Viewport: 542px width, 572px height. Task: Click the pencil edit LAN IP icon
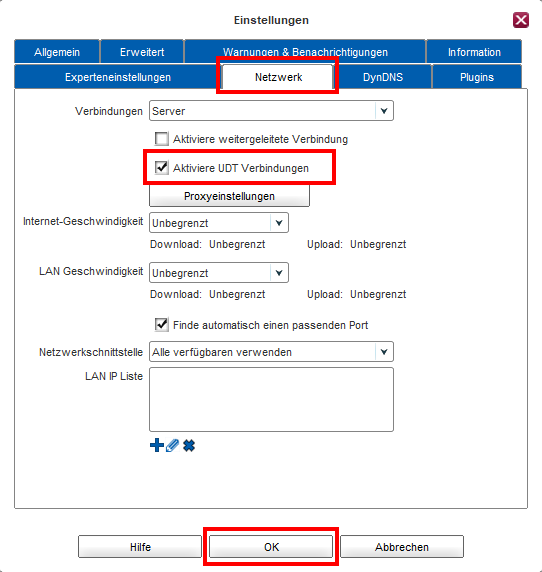(173, 445)
